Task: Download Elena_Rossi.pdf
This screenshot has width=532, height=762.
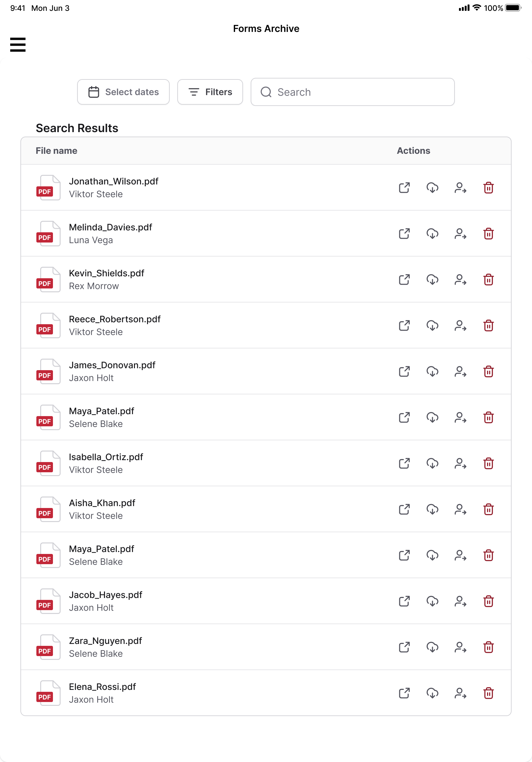Action: click(x=432, y=693)
